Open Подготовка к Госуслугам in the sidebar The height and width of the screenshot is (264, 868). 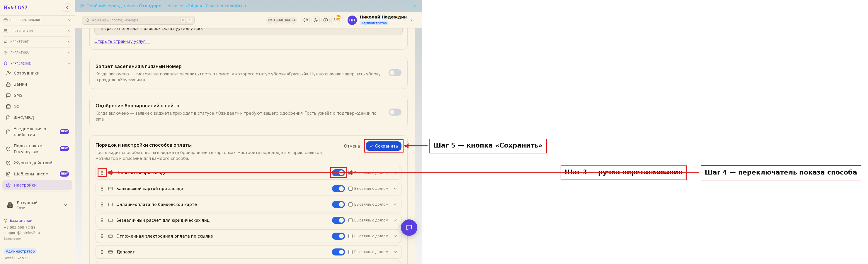click(37, 149)
